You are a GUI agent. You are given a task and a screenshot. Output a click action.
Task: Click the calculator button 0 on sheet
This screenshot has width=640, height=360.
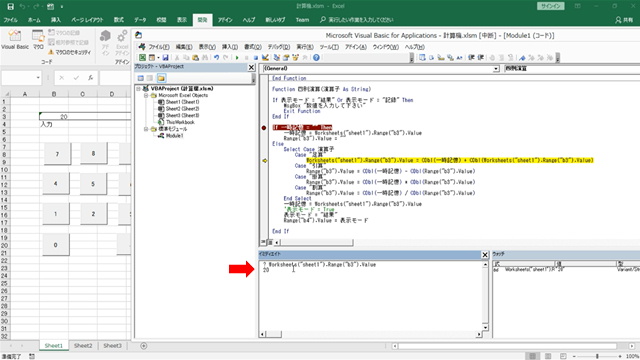[56, 244]
